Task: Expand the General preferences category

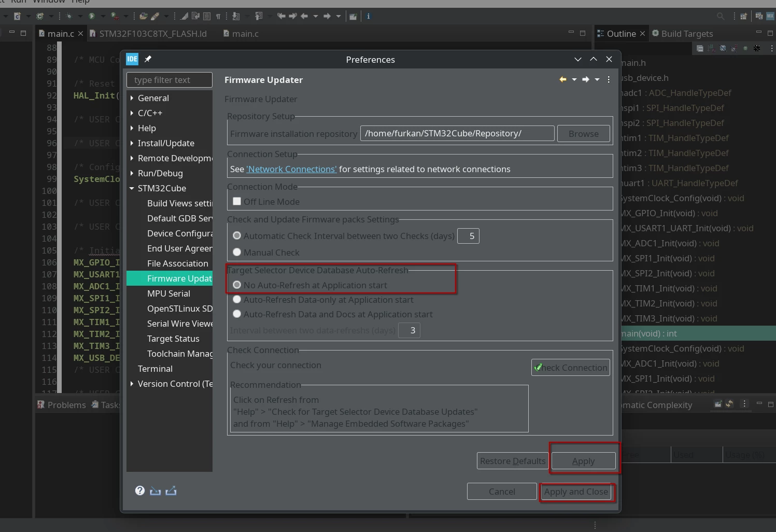Action: coord(132,98)
